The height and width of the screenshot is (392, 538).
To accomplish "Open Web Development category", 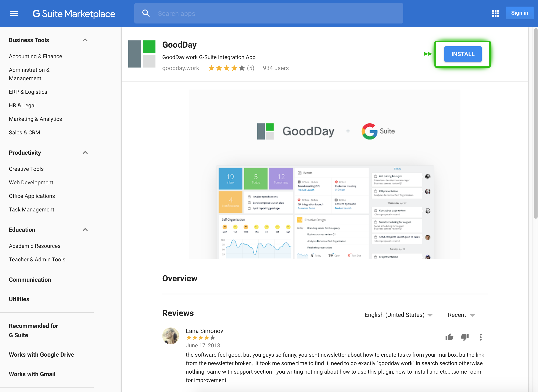I will tap(31, 182).
